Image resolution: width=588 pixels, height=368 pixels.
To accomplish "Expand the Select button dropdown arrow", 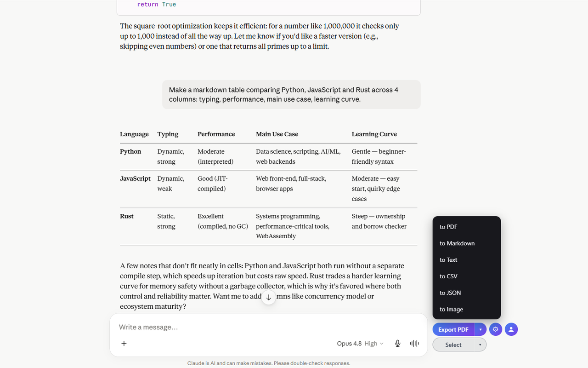I will [481, 345].
